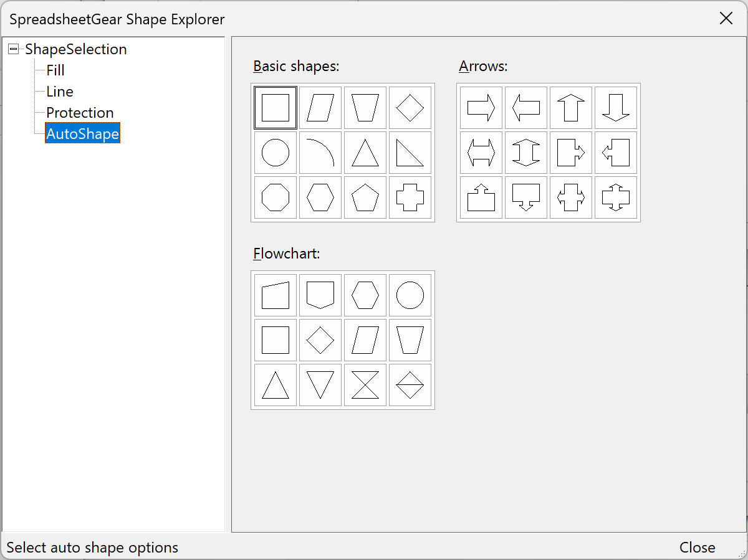748x560 pixels.
Task: Select the down arrow shape
Action: (x=616, y=107)
